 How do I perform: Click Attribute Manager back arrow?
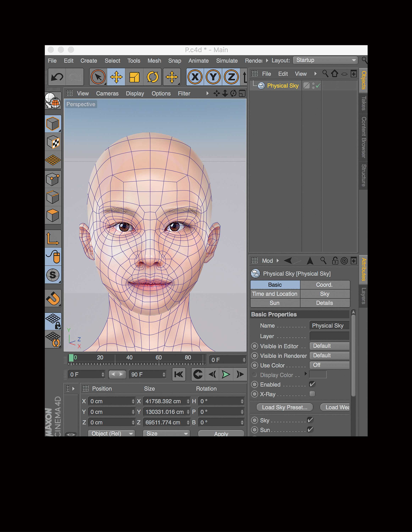[288, 261]
